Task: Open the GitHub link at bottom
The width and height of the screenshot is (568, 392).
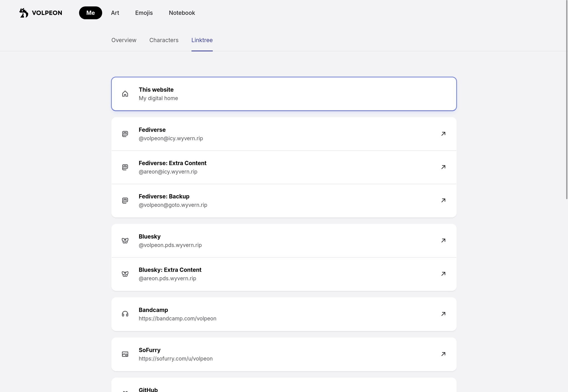Action: click(283, 388)
